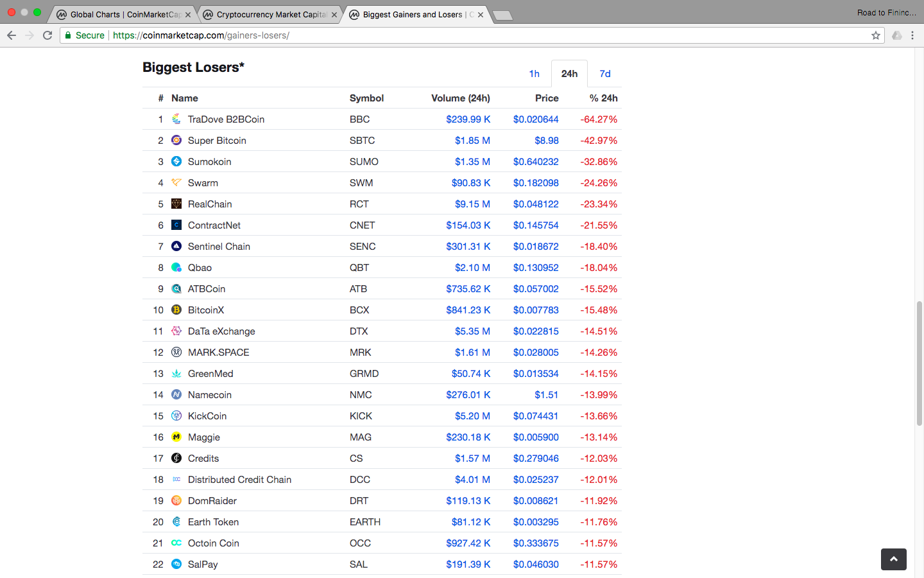Click the Distributed Credit Chain icon
This screenshot has height=578, width=924.
point(176,479)
